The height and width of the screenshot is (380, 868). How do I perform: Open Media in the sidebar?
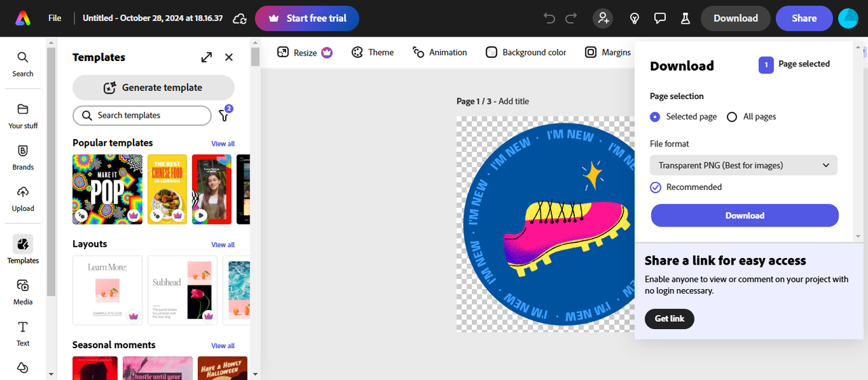click(22, 292)
